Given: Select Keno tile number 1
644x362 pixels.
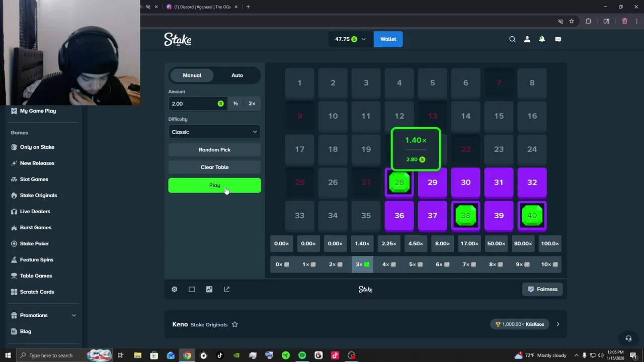Looking at the screenshot, I should click(x=299, y=83).
